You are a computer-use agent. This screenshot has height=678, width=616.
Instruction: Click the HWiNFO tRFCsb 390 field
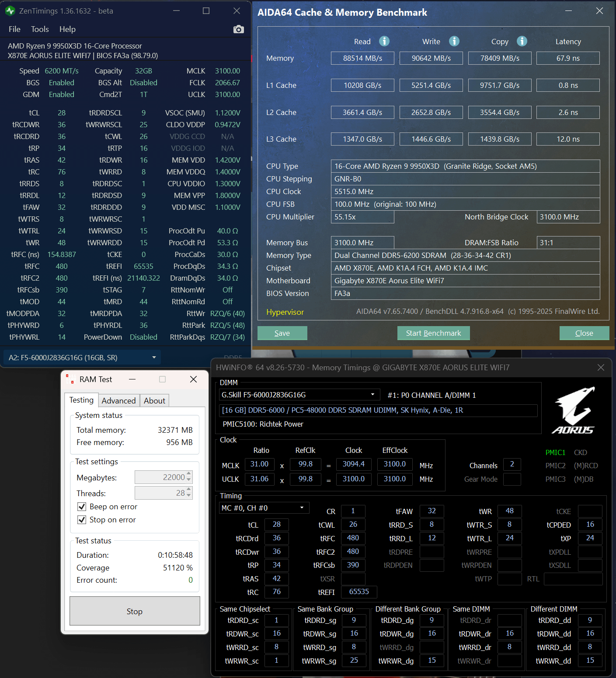tap(353, 565)
